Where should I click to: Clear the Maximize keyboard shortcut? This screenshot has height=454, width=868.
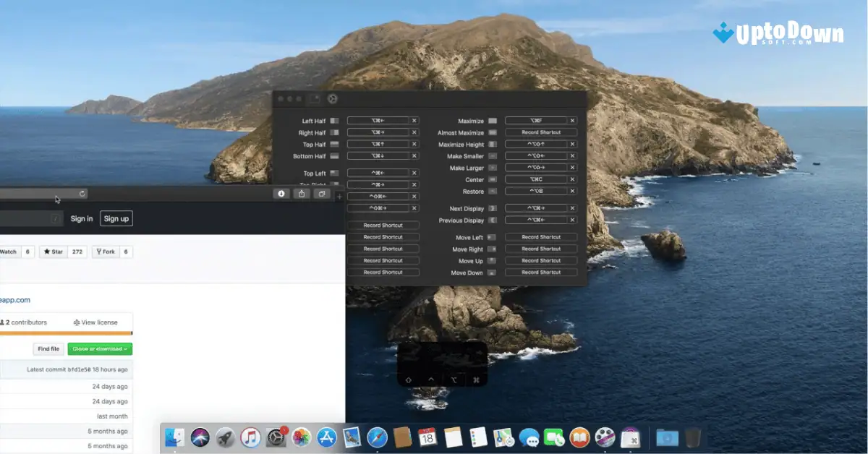pos(574,120)
